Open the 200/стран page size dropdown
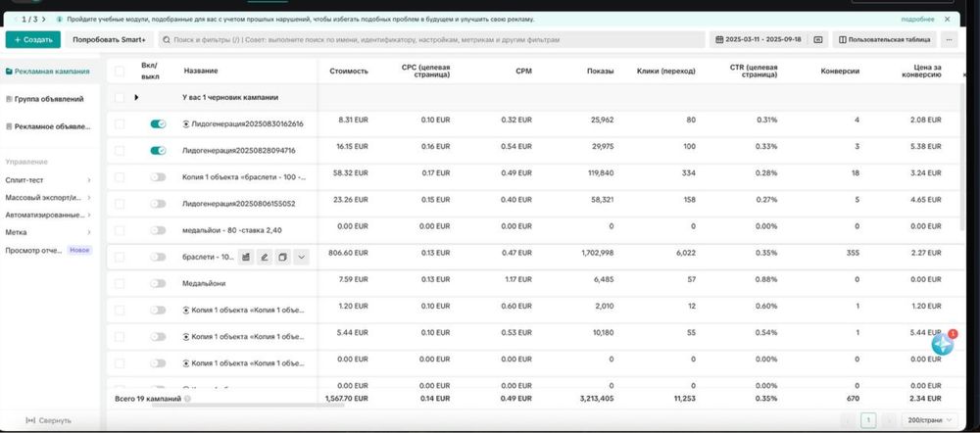Viewport: 980px width, 433px height. (x=929, y=420)
